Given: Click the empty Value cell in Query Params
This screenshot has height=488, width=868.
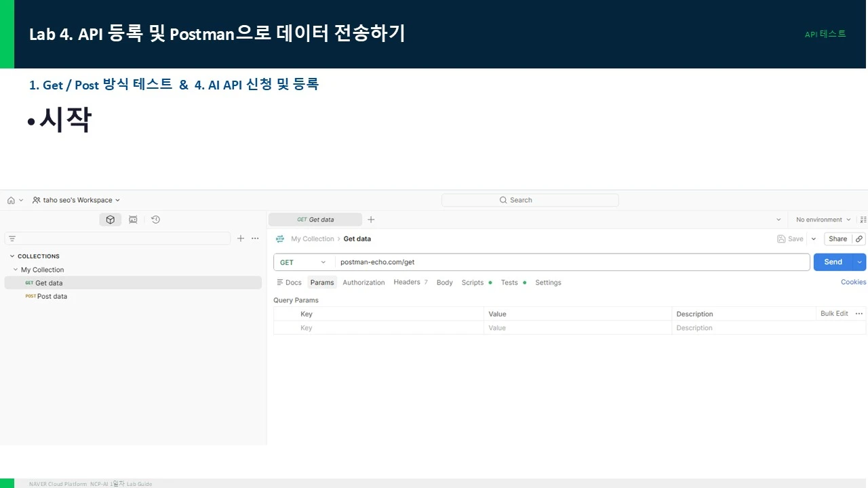Looking at the screenshot, I should tap(578, 328).
